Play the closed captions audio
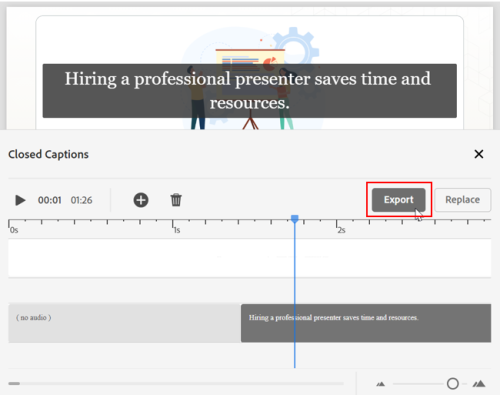This screenshot has width=500, height=395. point(20,200)
